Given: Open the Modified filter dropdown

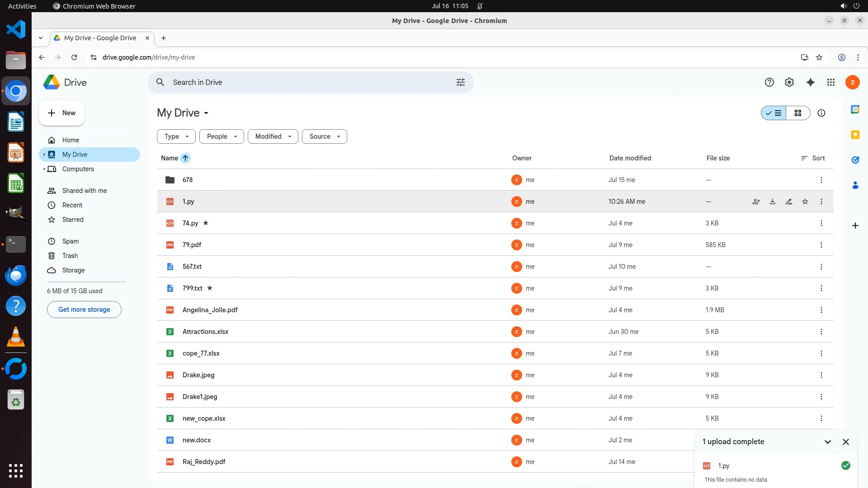Looking at the screenshot, I should (x=273, y=136).
